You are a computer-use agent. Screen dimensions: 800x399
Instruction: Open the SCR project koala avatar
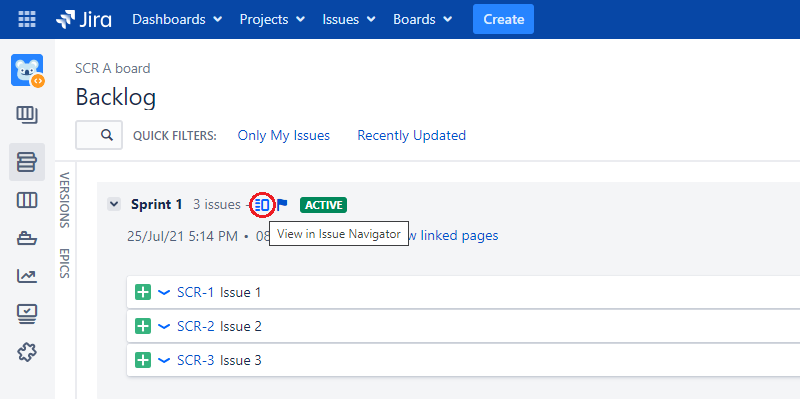coord(27,70)
